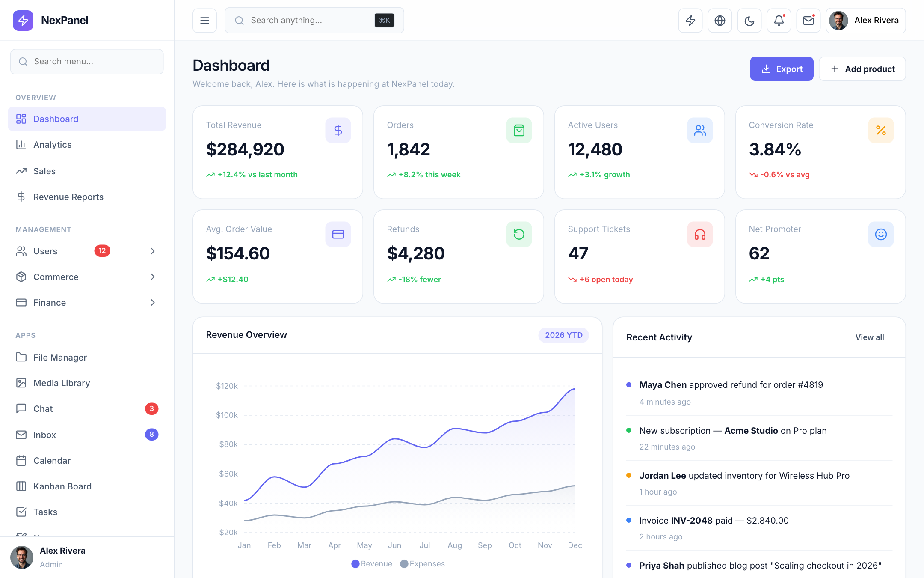
Task: Click the credit card icon on Avg. Order Value
Action: (338, 234)
